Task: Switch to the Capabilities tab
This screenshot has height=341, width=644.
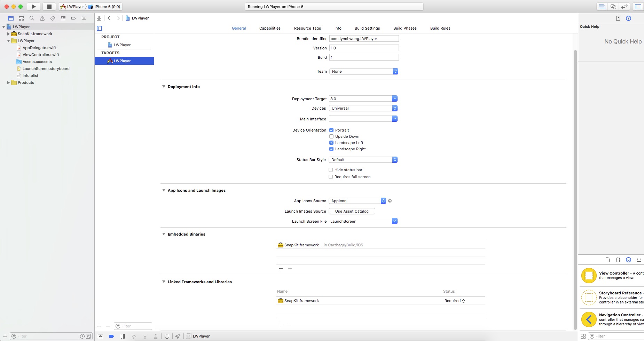Action: tap(270, 28)
